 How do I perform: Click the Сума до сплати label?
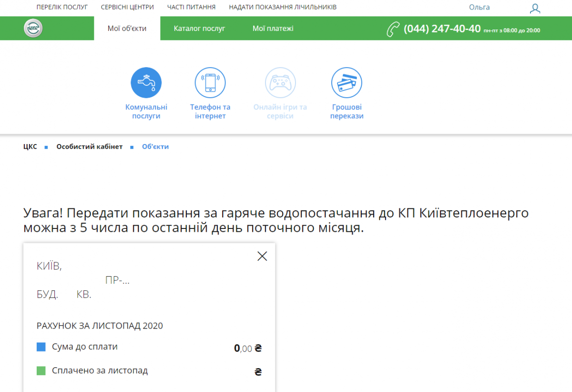point(85,347)
